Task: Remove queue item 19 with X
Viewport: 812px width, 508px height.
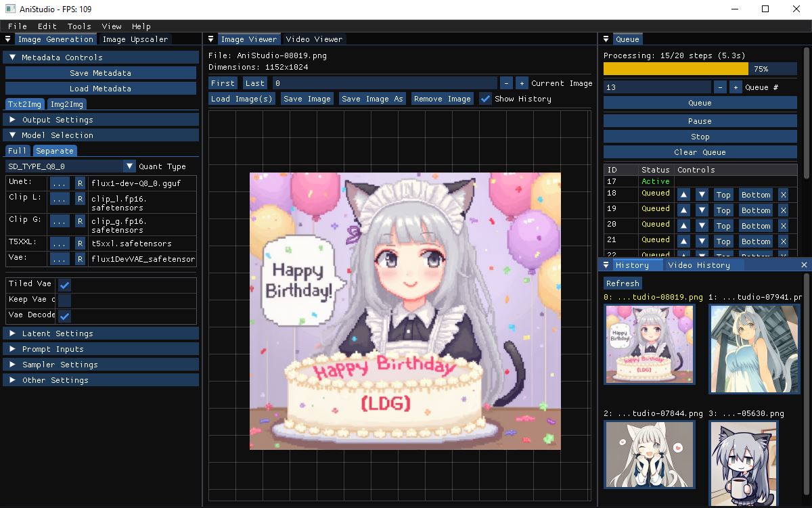Action: click(x=783, y=210)
